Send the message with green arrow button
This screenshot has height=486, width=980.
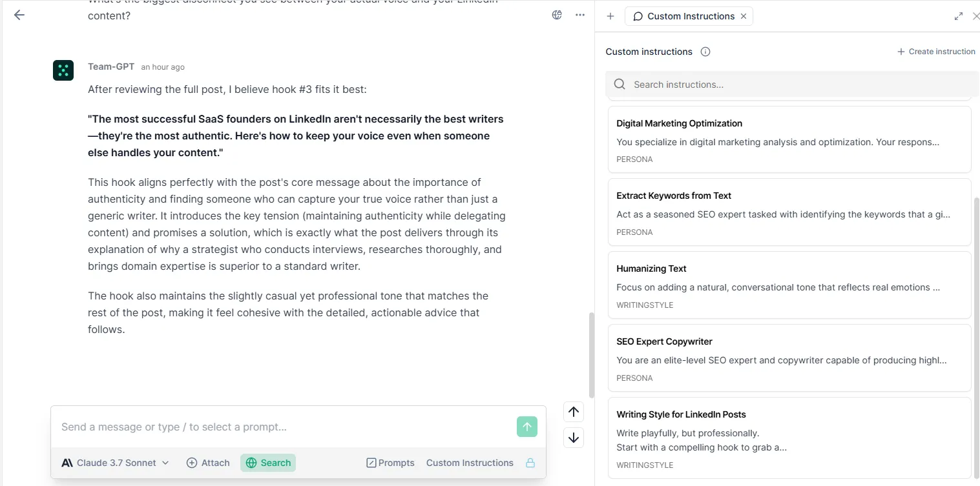pyautogui.click(x=527, y=427)
